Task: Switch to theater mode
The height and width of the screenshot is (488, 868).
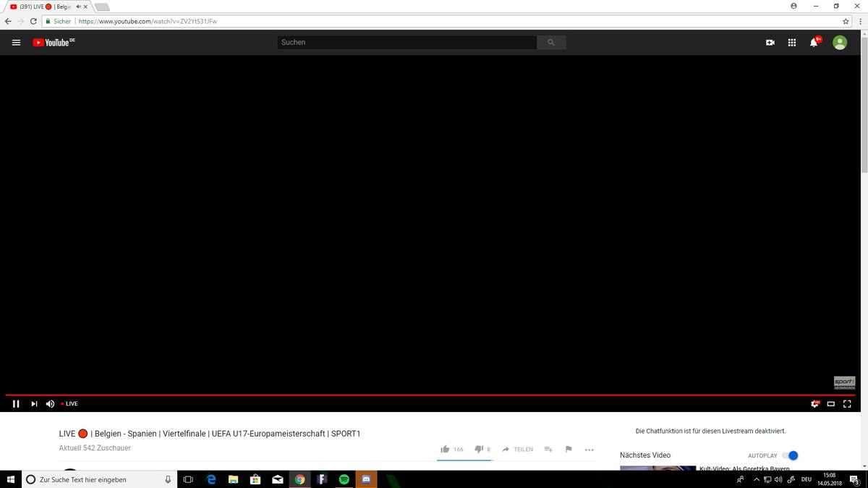Action: [831, 403]
